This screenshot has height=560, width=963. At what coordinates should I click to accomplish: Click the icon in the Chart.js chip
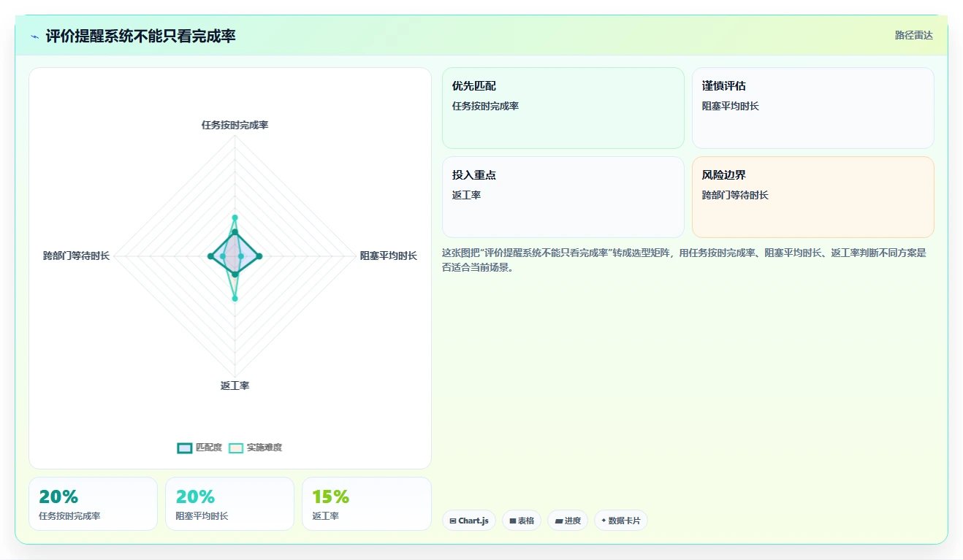[x=453, y=521]
